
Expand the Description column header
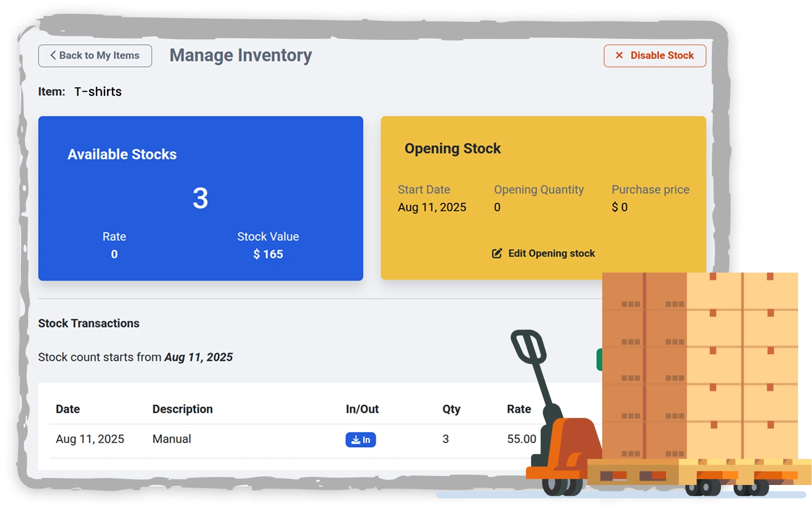click(183, 409)
